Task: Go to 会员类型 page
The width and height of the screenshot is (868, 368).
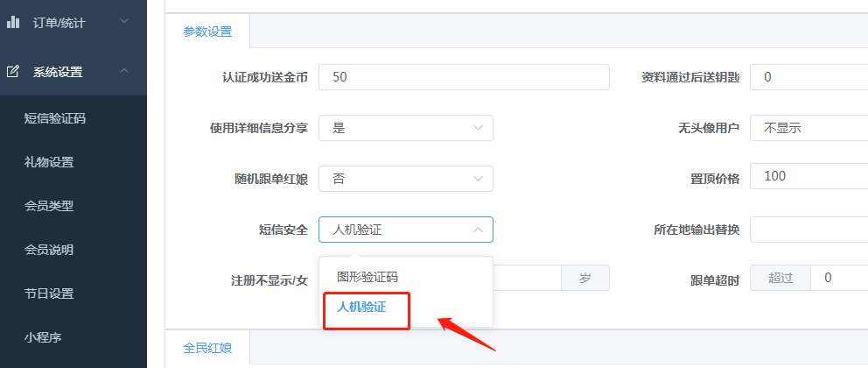Action: pyautogui.click(x=49, y=206)
